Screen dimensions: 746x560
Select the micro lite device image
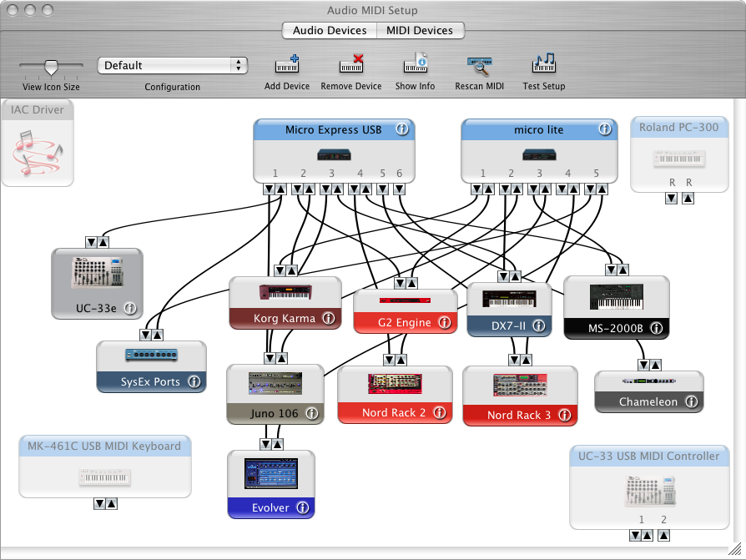click(x=539, y=154)
